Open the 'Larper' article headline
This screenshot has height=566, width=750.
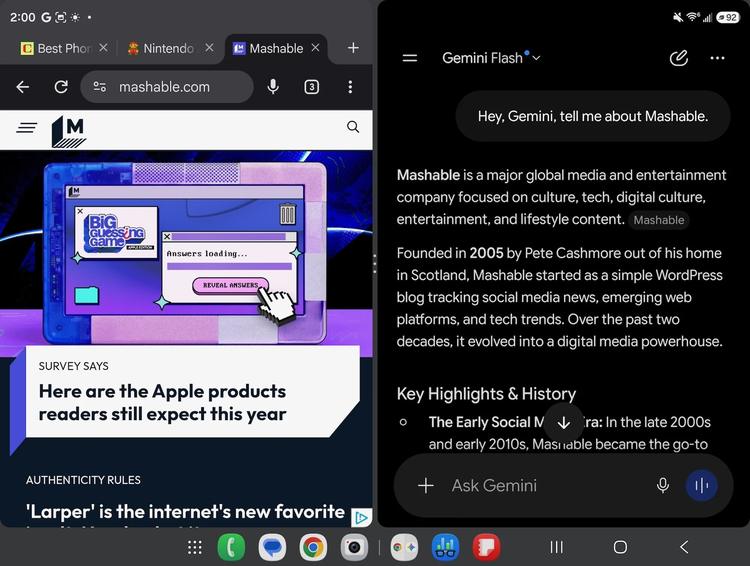[186, 511]
